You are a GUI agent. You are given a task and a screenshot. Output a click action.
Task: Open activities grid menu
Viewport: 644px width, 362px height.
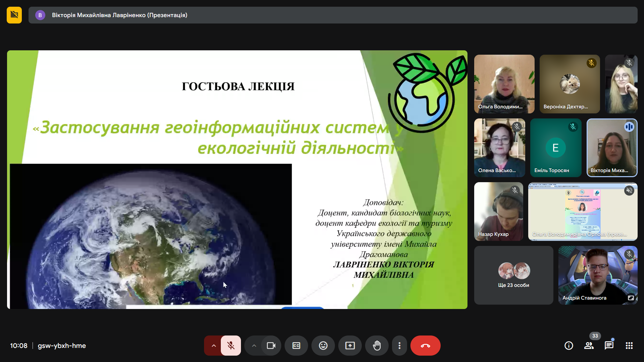[x=629, y=346]
